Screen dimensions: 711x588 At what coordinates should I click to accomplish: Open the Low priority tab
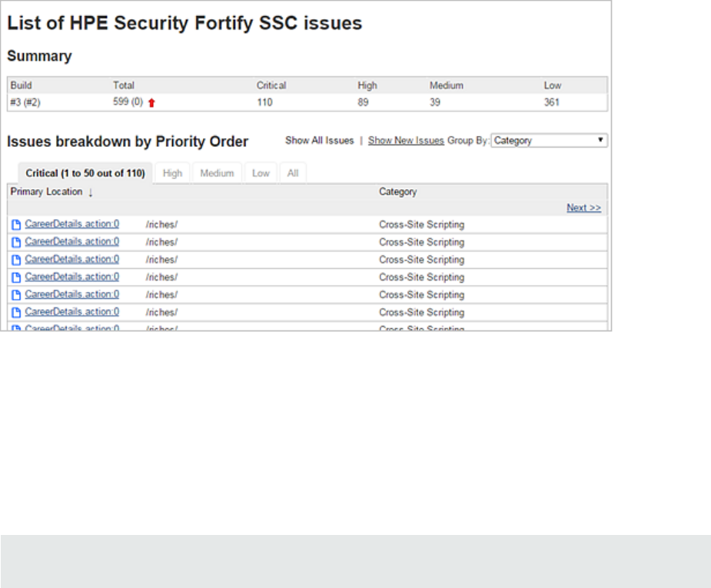[261, 174]
